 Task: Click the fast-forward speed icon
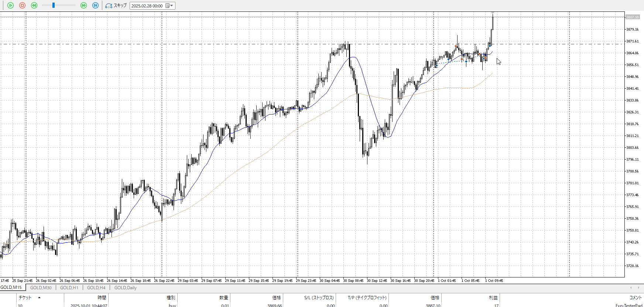(83, 6)
